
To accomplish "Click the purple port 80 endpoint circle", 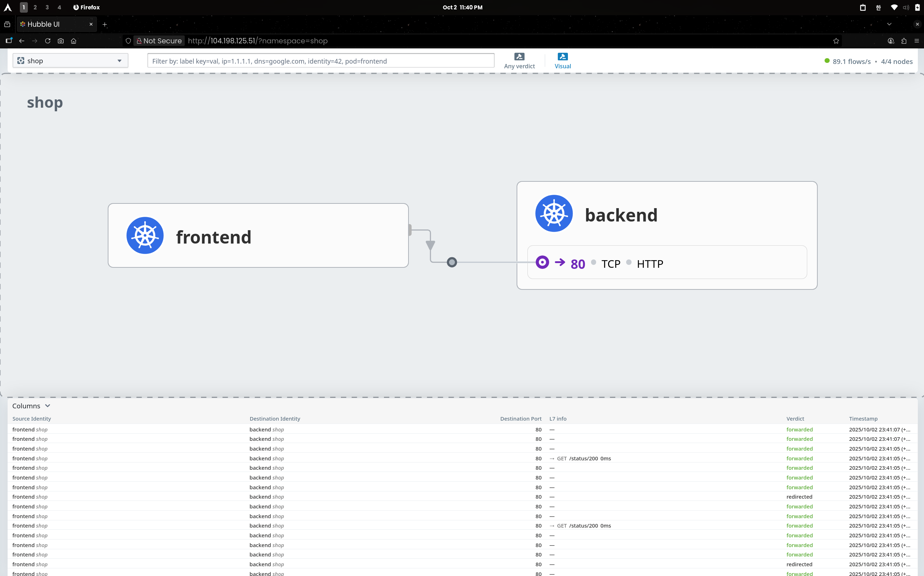I will pyautogui.click(x=542, y=262).
